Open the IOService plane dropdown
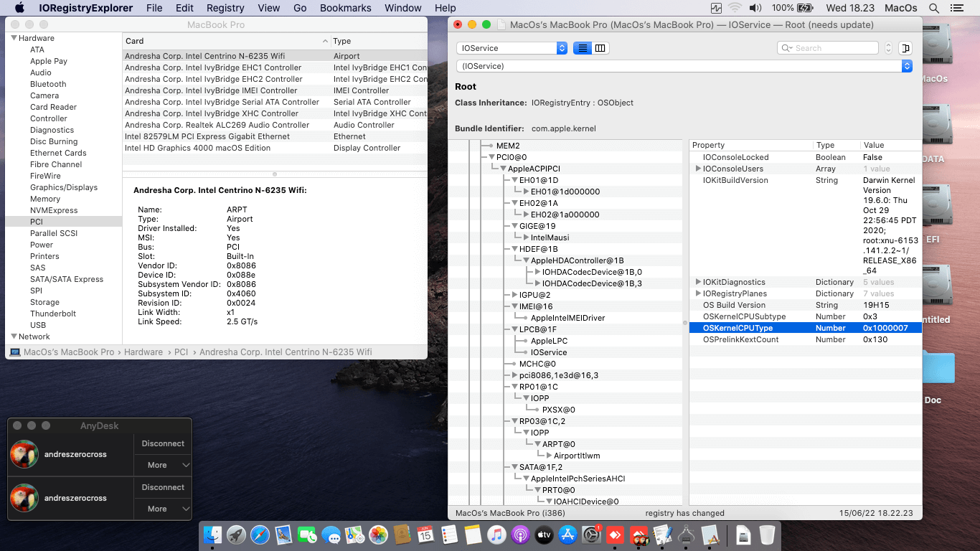 tap(512, 48)
